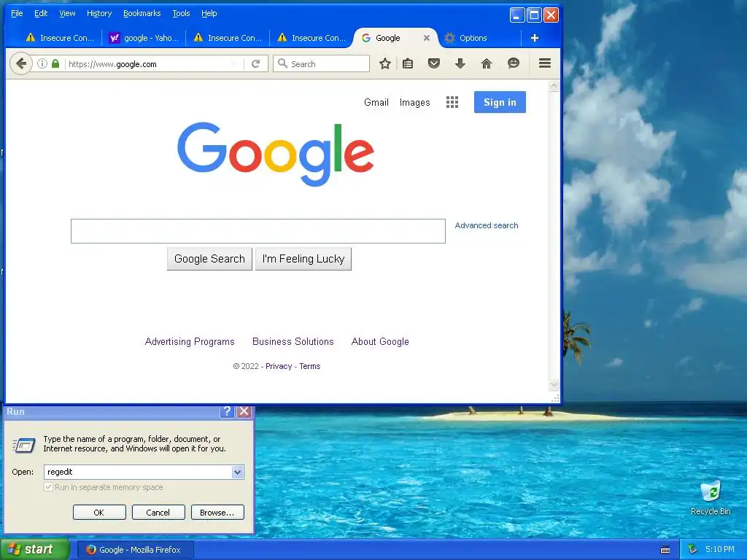The height and width of the screenshot is (560, 747).
Task: Open the Edit menu
Action: tap(41, 13)
